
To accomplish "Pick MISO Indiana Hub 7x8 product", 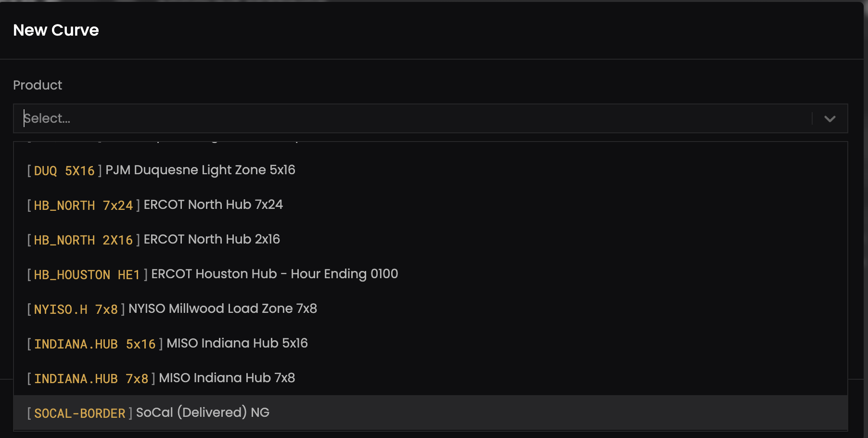I will [227, 378].
